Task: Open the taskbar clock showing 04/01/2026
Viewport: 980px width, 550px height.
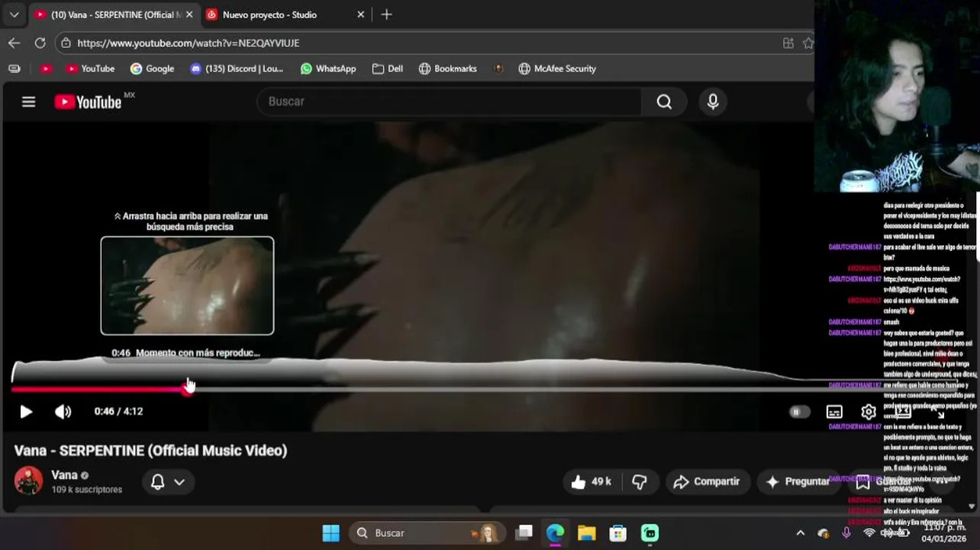Action: click(943, 533)
